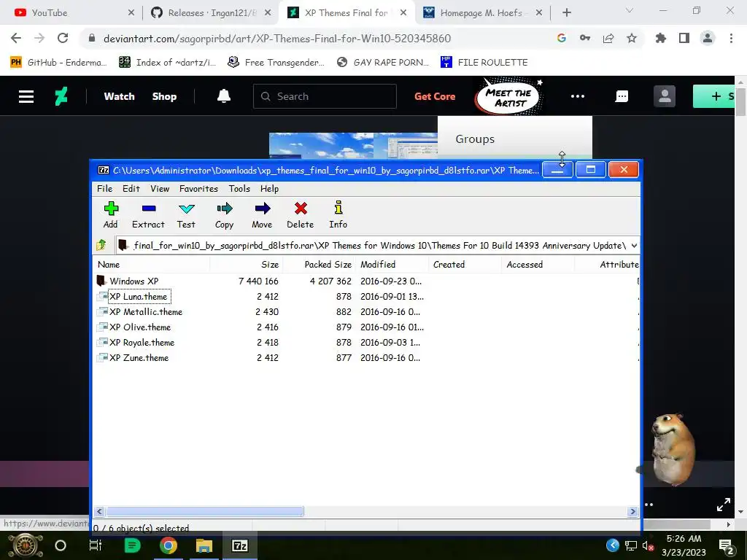This screenshot has width=747, height=560.
Task: Open Task View on the taskbar
Action: click(x=96, y=545)
